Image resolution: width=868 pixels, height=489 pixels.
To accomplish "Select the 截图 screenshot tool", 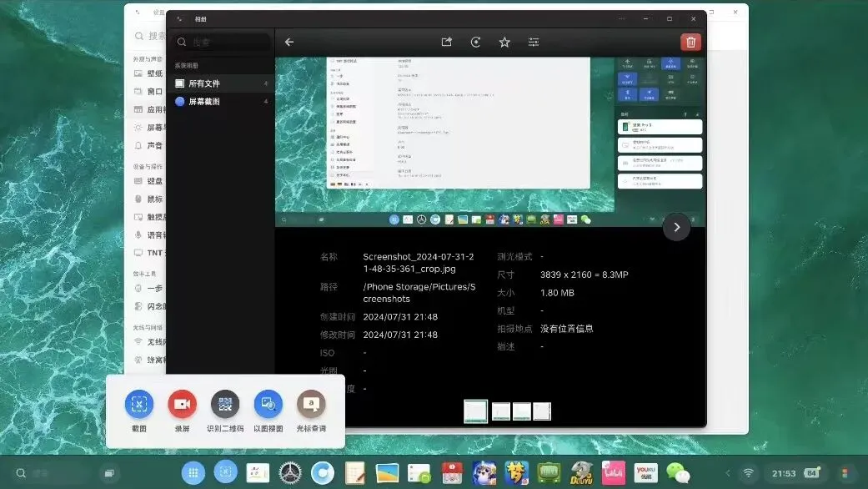I will (139, 411).
